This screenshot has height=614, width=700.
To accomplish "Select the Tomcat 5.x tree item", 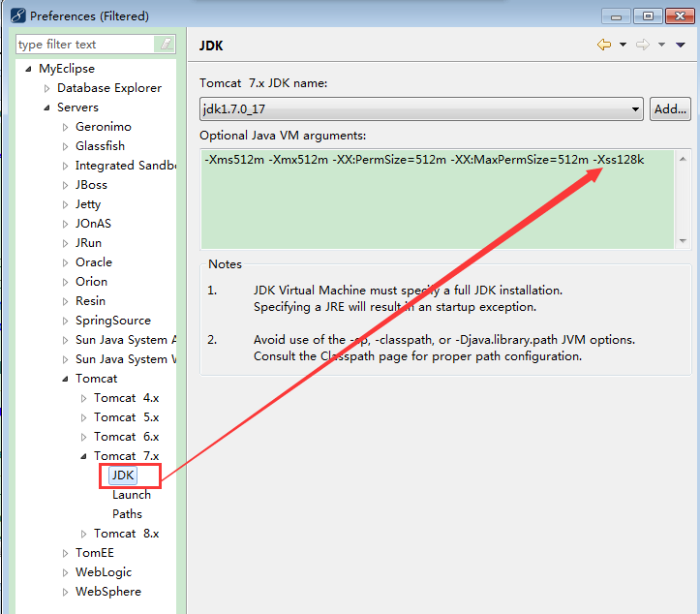I will click(x=126, y=417).
